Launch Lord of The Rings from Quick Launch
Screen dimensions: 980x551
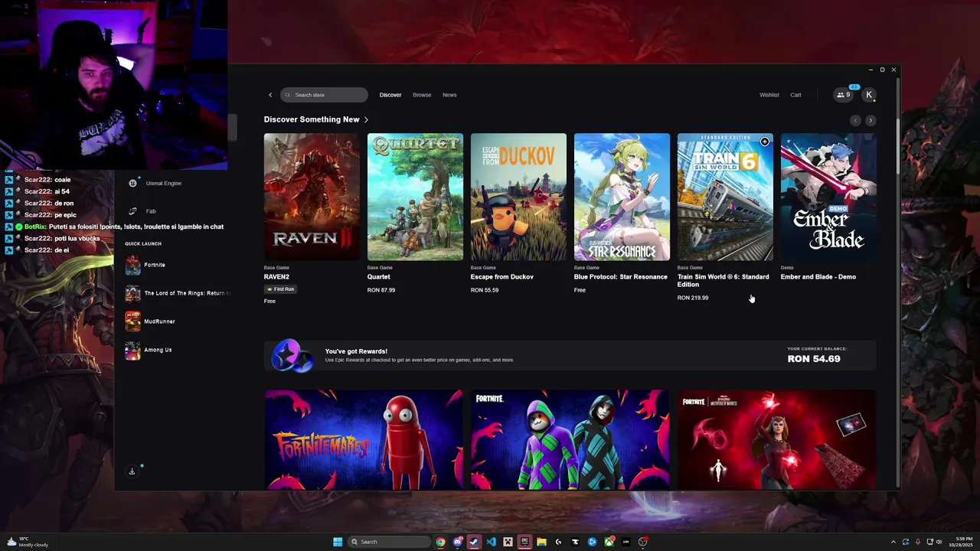[x=176, y=293]
